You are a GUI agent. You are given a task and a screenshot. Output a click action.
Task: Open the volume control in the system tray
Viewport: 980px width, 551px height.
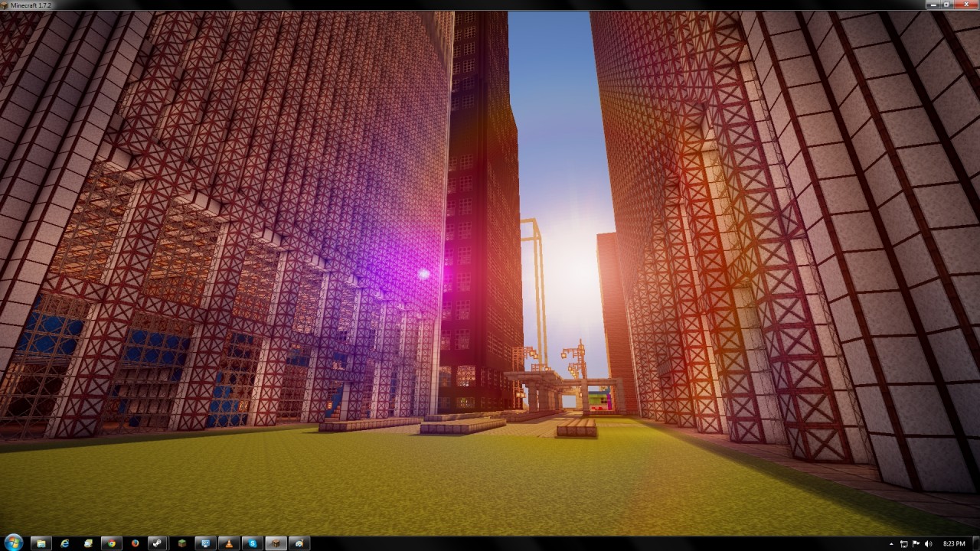click(928, 543)
